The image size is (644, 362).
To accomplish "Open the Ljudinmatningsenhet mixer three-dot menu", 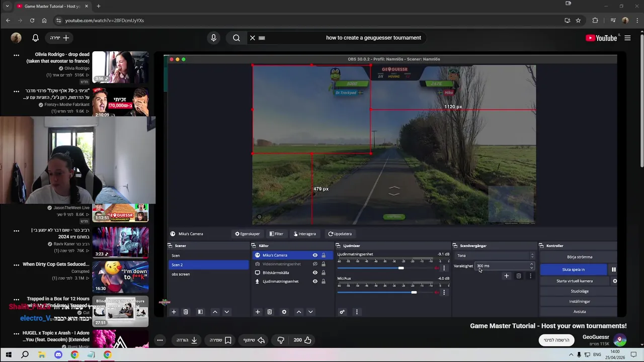I will click(444, 268).
